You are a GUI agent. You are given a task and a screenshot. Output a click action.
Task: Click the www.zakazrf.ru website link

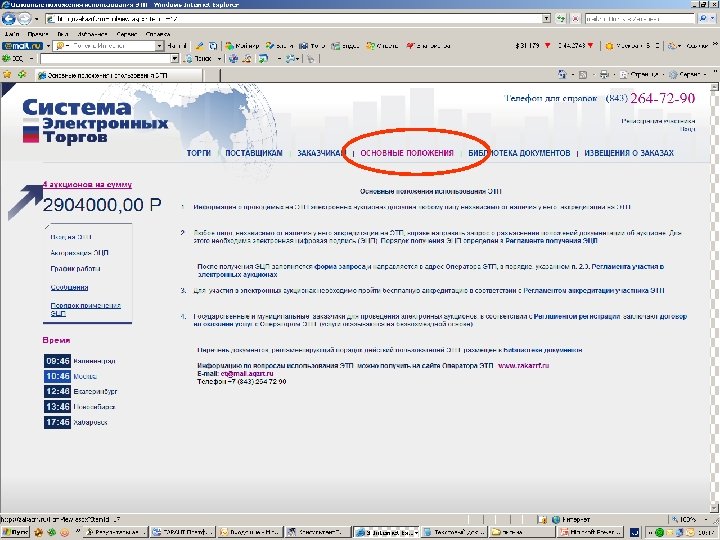(x=523, y=366)
